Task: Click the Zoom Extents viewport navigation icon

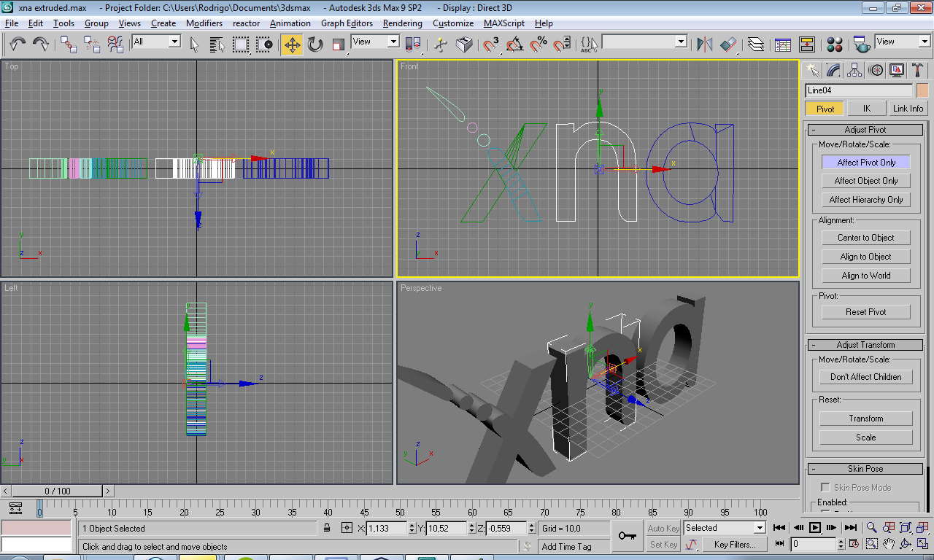Action: coord(906,527)
